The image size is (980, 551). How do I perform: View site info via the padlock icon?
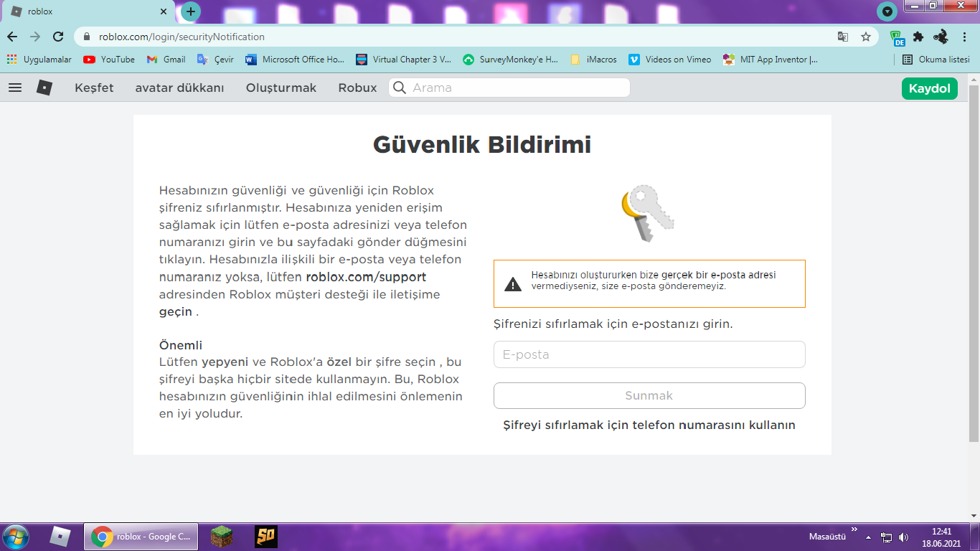click(x=88, y=37)
